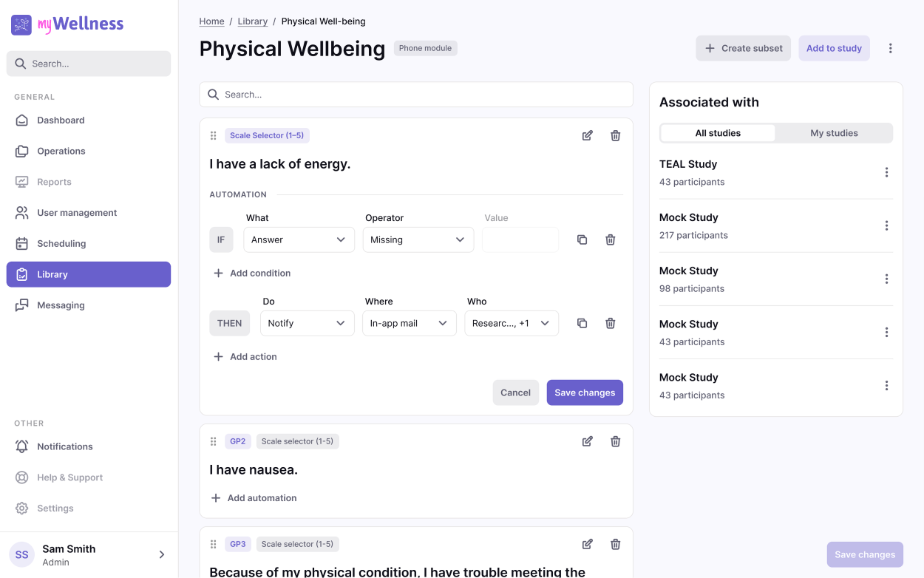Expand the 'Where' In-app mail dropdown

point(409,324)
